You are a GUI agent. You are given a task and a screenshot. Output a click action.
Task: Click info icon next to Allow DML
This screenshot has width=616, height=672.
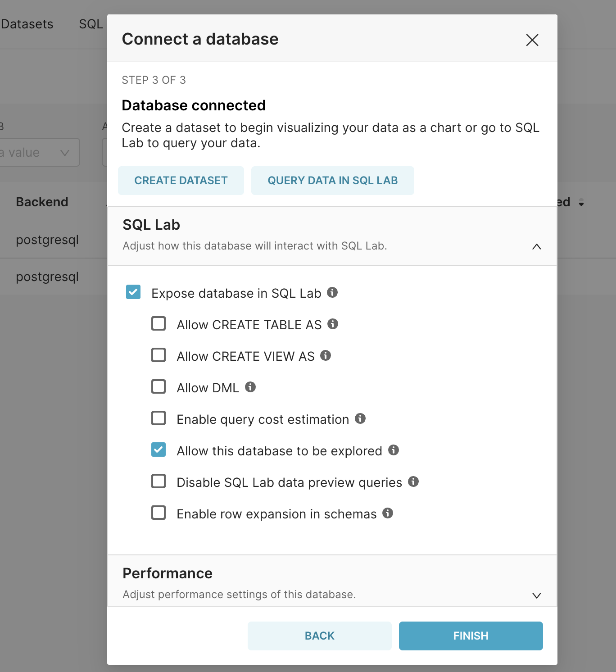click(250, 387)
